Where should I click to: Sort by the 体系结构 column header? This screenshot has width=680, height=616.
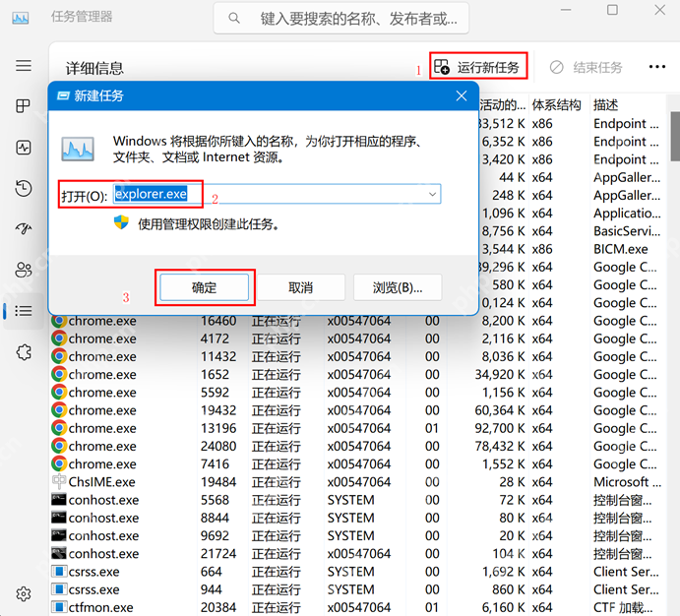(x=556, y=104)
